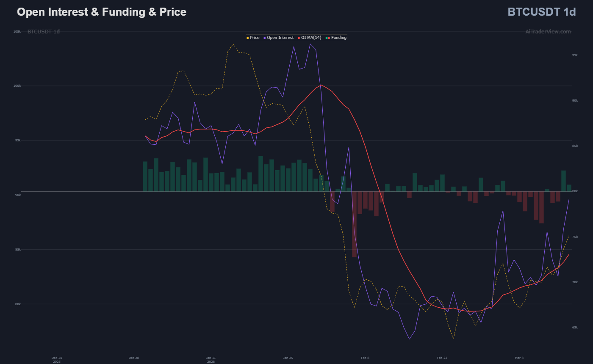Click the purple Open Interest legend marker
593x364 pixels.
point(265,38)
